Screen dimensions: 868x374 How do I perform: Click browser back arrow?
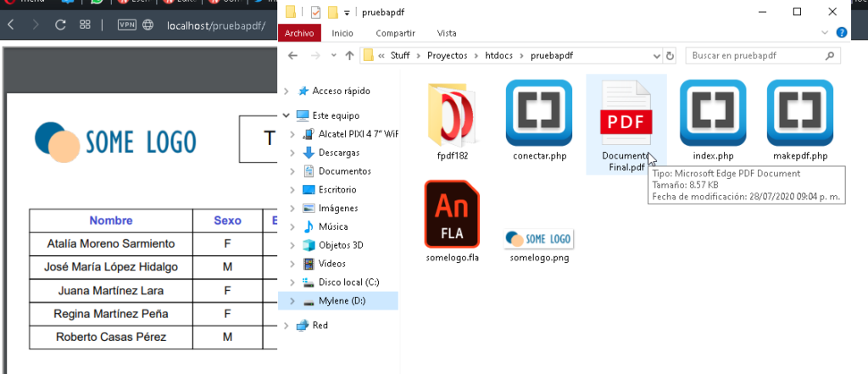11,25
